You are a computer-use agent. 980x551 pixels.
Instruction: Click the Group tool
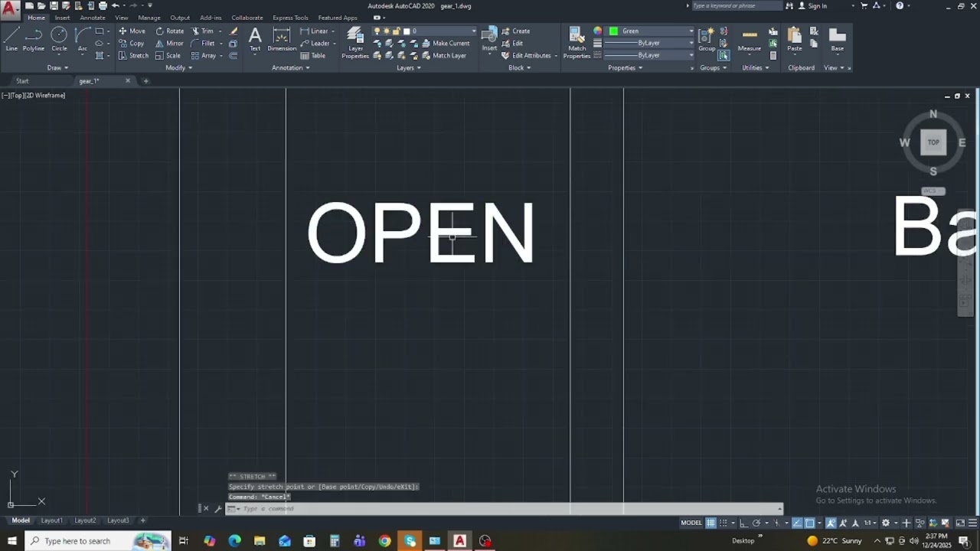click(x=707, y=39)
